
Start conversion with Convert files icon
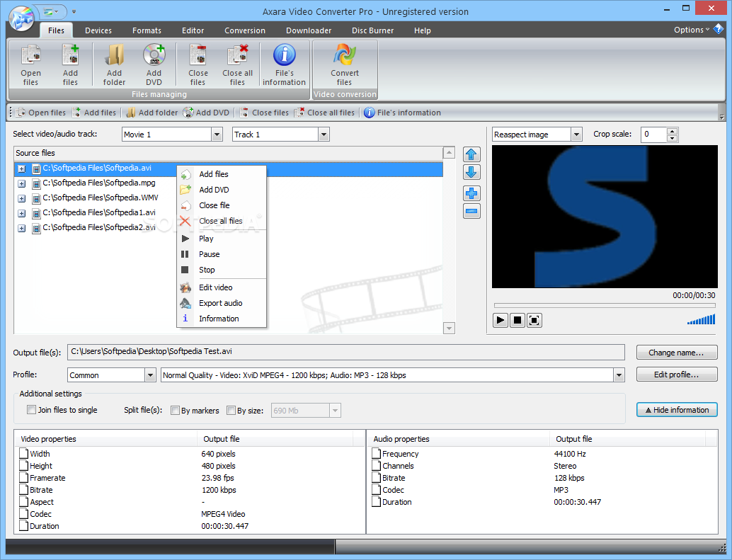tap(345, 64)
